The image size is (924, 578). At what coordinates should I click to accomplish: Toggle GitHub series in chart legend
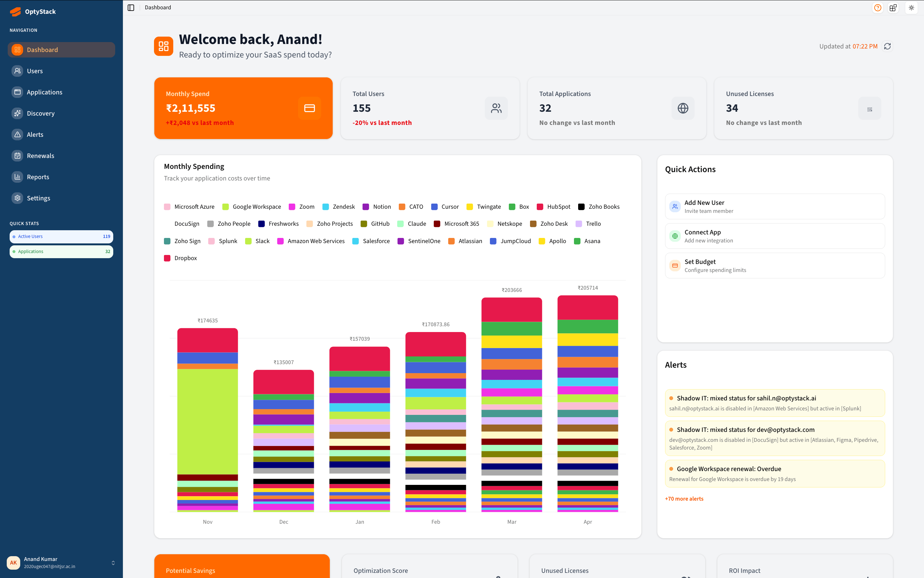[364, 224]
